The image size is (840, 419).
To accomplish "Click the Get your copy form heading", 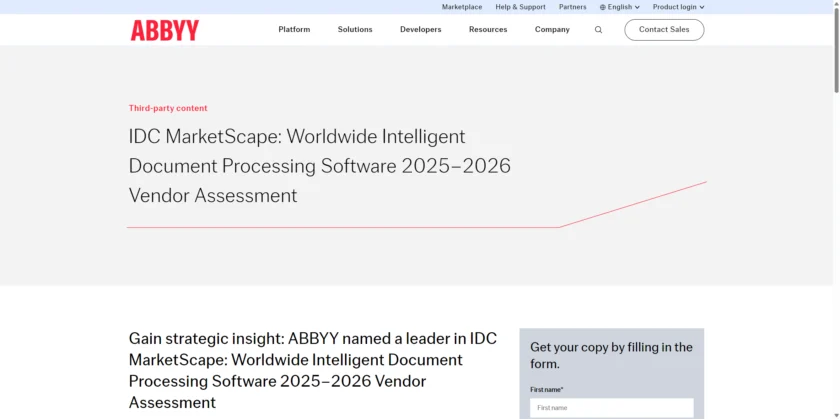I will (611, 355).
